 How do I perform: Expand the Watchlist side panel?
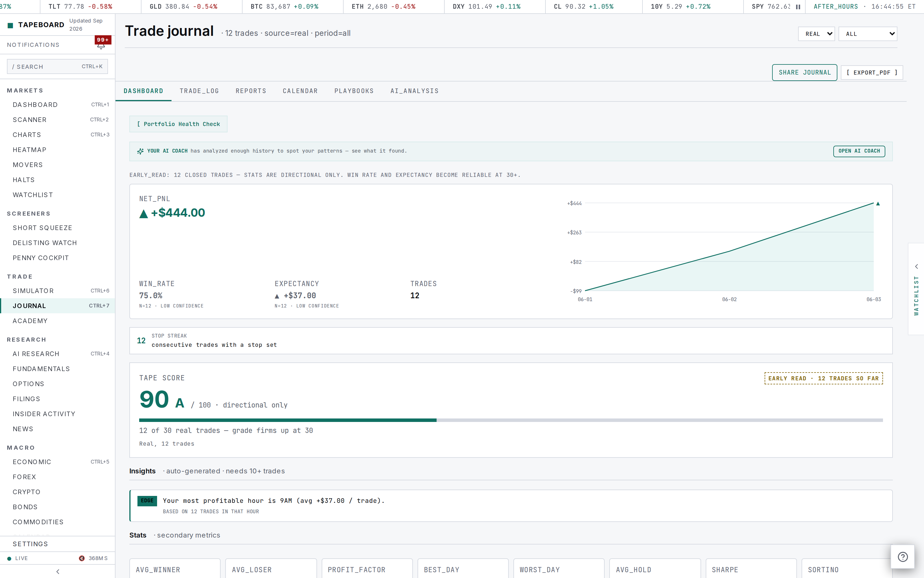point(916,289)
